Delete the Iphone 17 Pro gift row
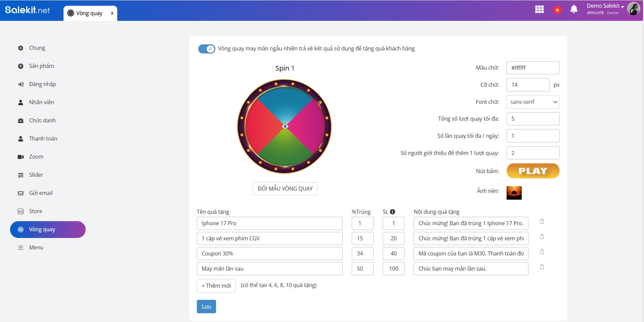 [x=542, y=222]
